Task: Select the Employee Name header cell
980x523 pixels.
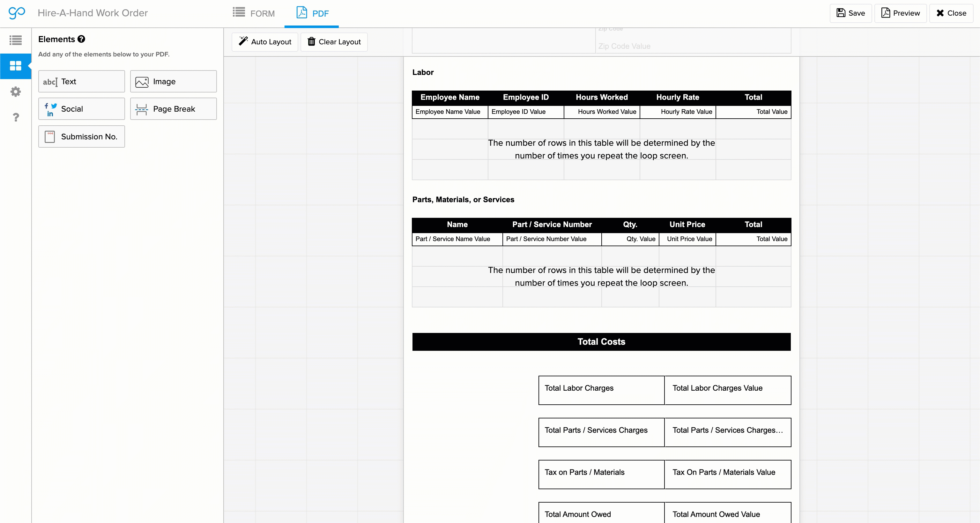Action: (x=450, y=97)
